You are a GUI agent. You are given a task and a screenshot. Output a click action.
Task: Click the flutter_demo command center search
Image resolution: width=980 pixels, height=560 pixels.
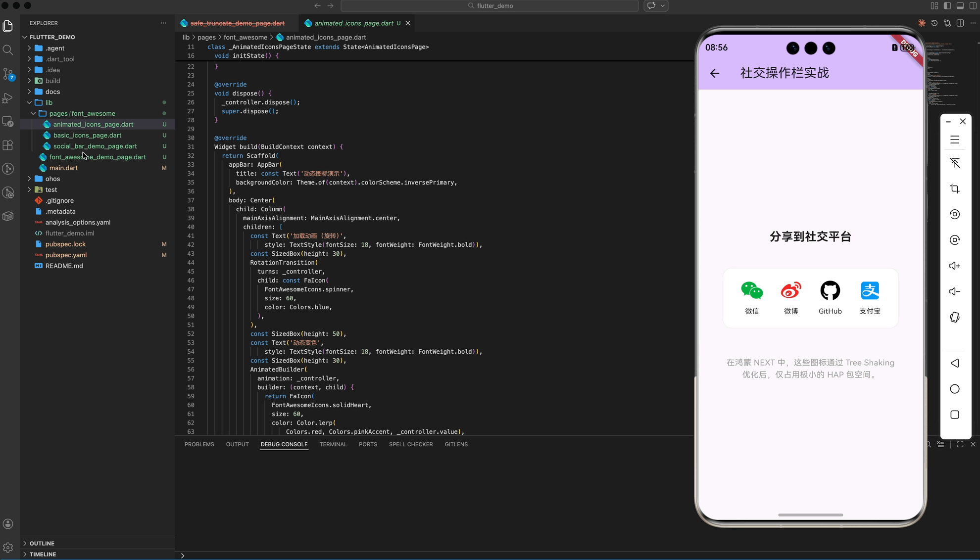(x=490, y=6)
